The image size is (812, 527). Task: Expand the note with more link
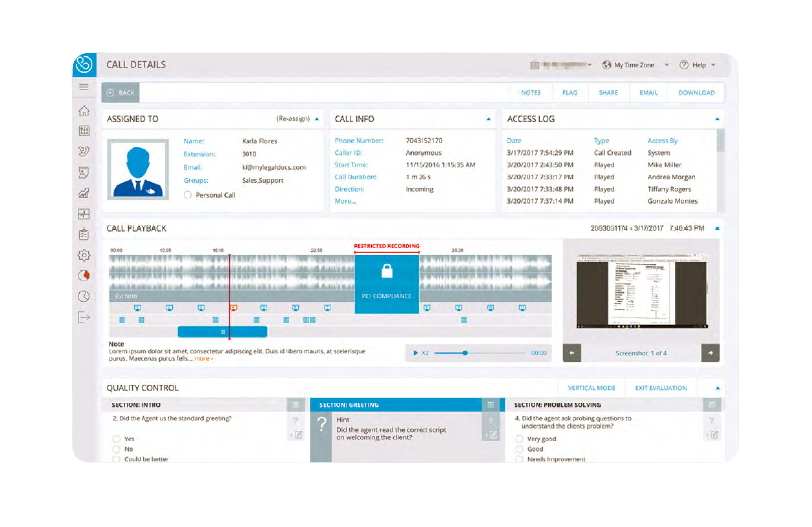(204, 358)
